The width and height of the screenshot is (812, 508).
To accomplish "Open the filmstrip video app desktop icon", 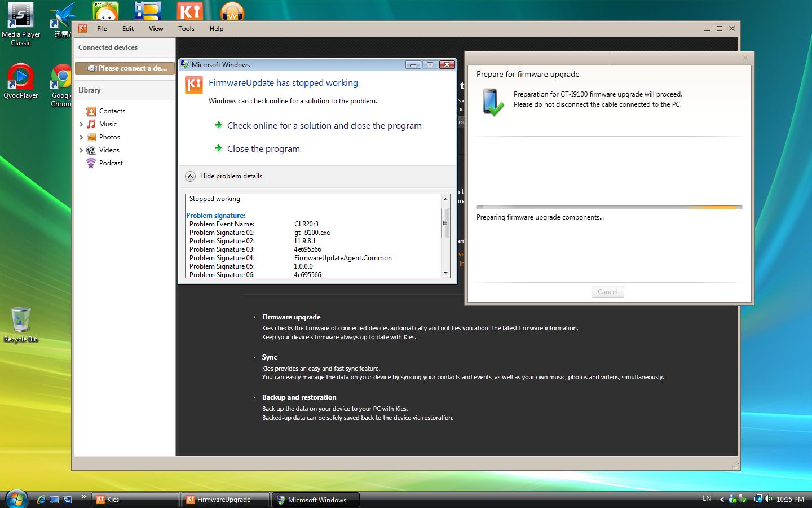I will (x=147, y=11).
